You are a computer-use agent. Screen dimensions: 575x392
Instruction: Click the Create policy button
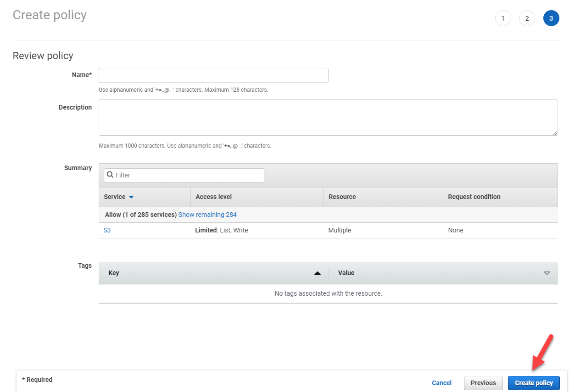(534, 383)
